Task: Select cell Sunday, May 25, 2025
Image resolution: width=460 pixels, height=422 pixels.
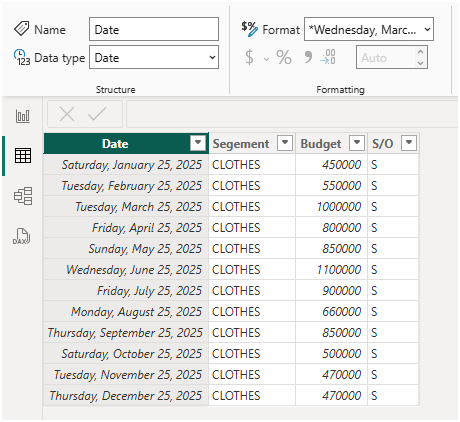Action: pyautogui.click(x=126, y=249)
